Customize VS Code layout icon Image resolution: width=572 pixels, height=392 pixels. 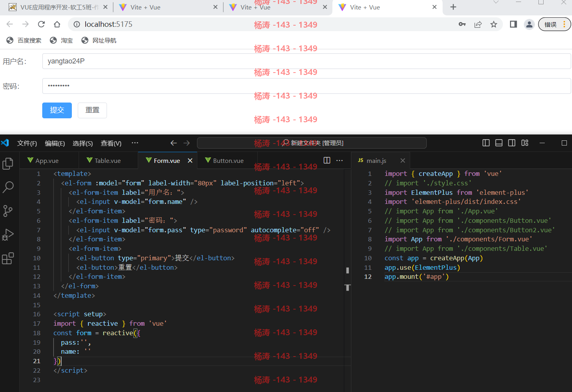coord(525,143)
